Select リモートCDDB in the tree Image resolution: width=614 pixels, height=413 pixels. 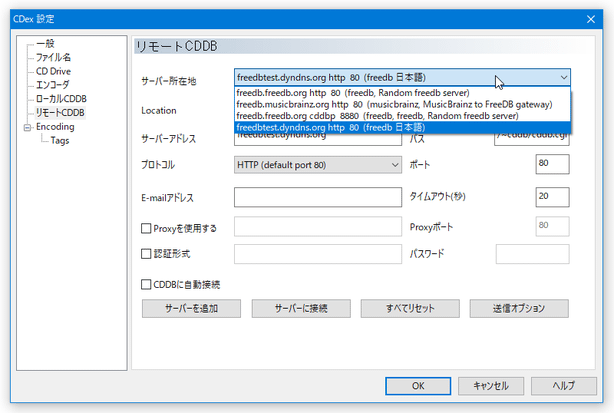click(x=60, y=113)
